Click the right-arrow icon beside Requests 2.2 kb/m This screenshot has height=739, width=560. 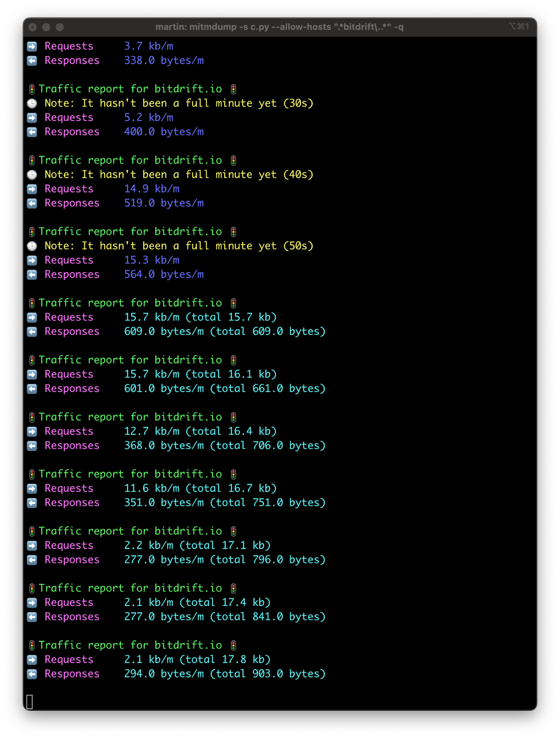[32, 545]
